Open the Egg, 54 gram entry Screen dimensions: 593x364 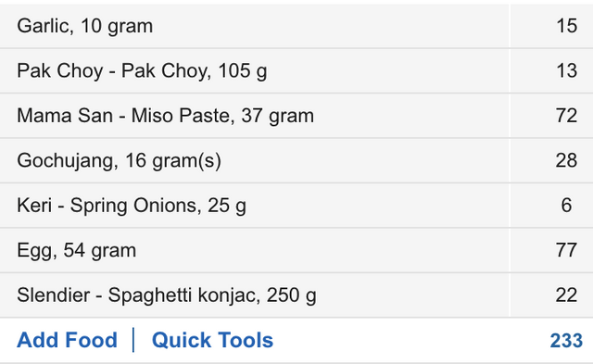(x=76, y=251)
